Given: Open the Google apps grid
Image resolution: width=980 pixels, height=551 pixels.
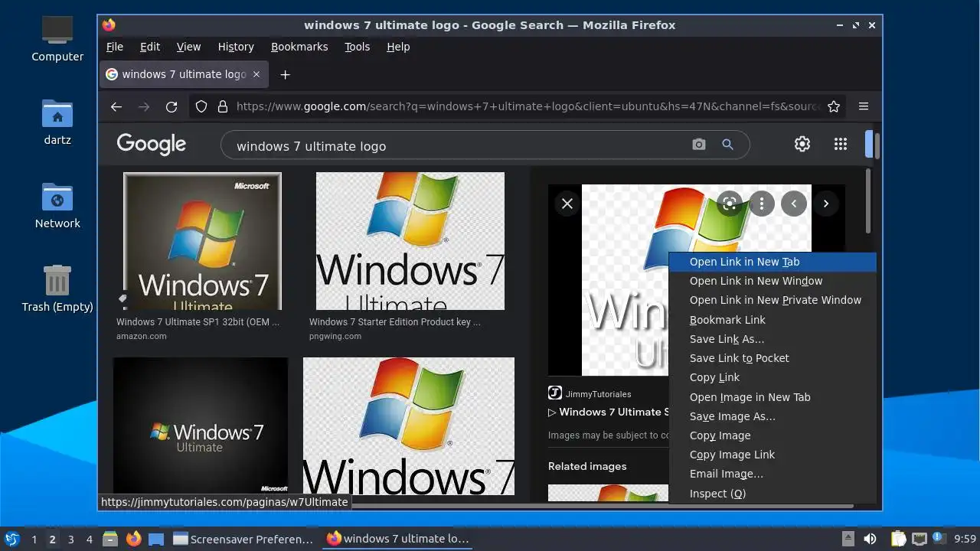Looking at the screenshot, I should point(840,144).
